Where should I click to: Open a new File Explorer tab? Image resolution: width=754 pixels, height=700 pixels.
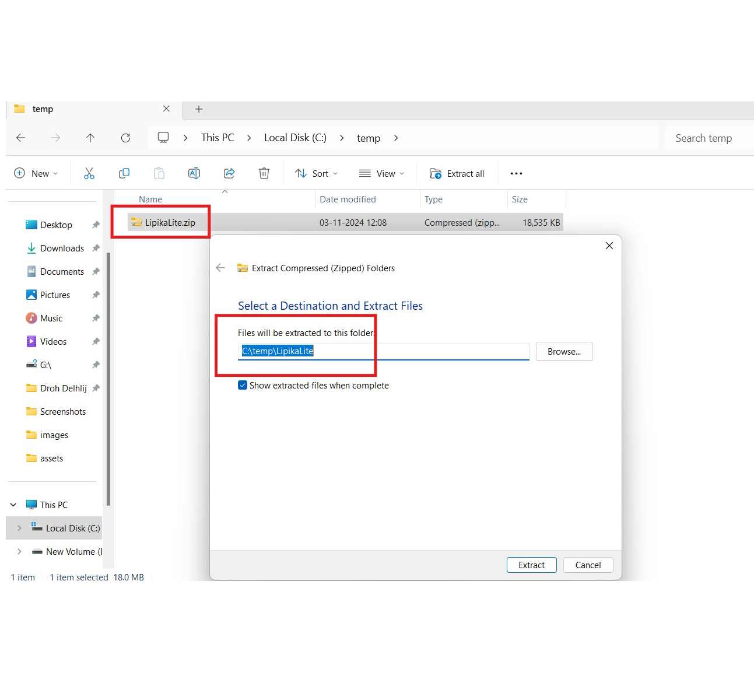[199, 109]
